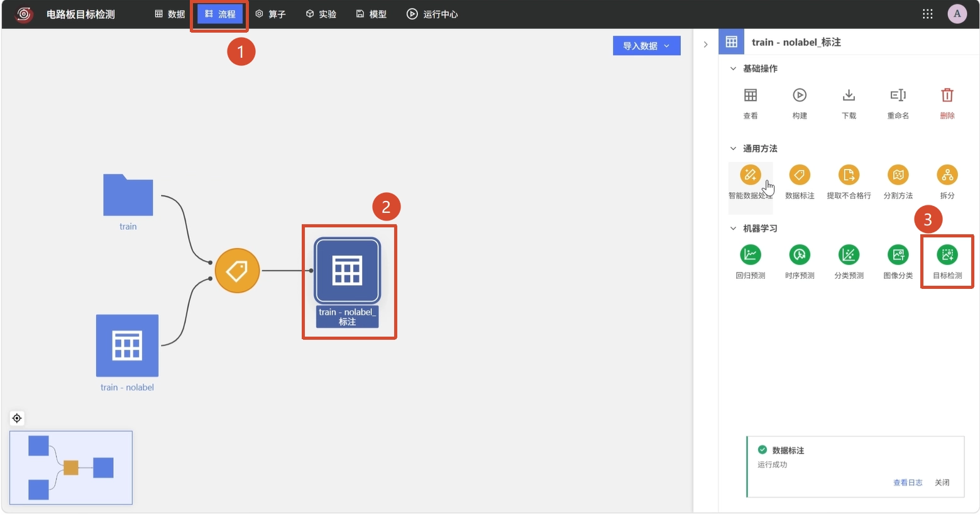Select the 分割方法 split method icon
The image size is (980, 515).
[x=898, y=175]
